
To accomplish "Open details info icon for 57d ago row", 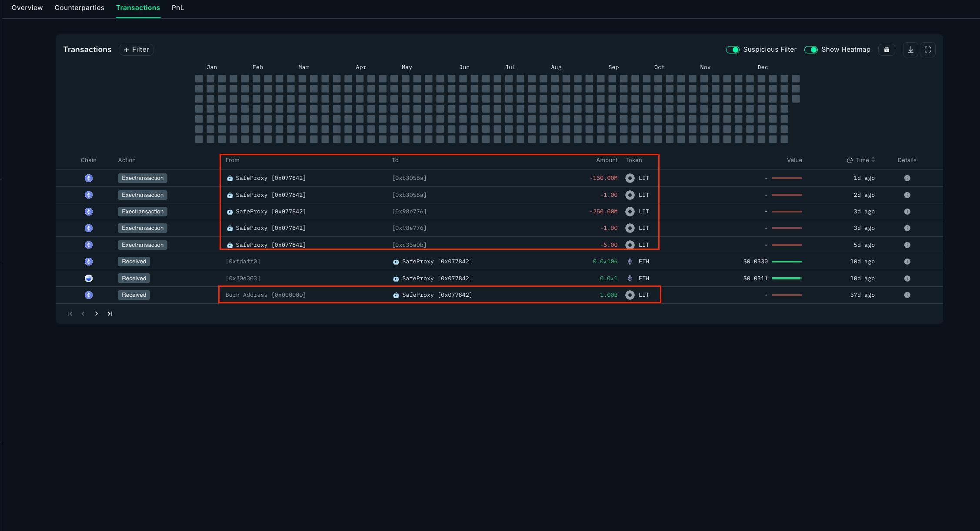I will pyautogui.click(x=907, y=295).
